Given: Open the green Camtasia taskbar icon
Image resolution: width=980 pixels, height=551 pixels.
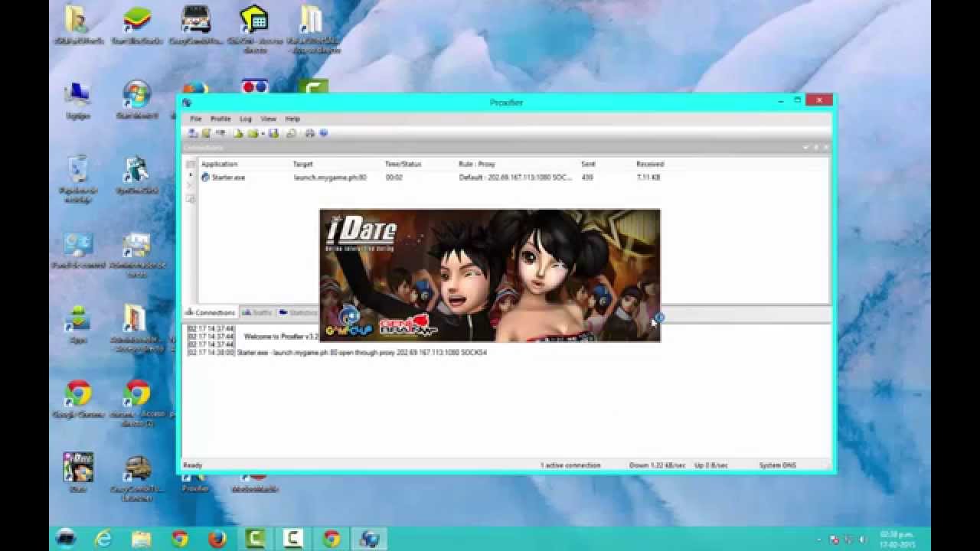Looking at the screenshot, I should click(x=255, y=539).
